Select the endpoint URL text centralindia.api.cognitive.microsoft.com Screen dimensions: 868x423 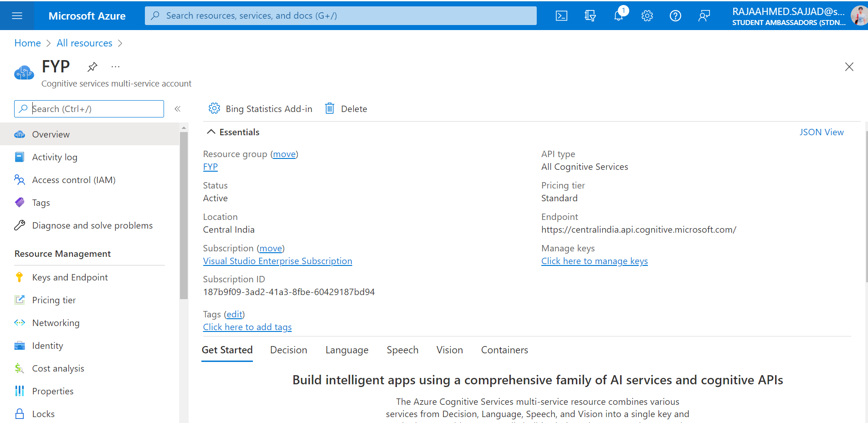coord(638,229)
